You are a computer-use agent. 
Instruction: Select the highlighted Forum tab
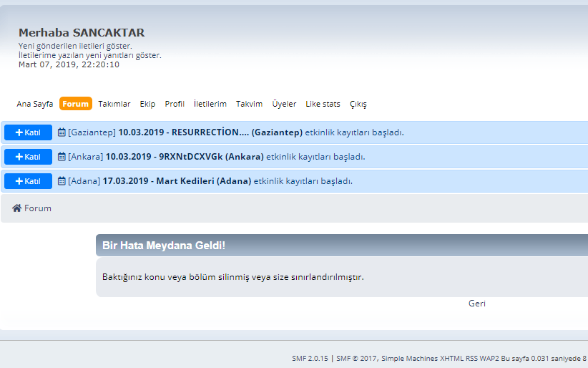pos(75,104)
